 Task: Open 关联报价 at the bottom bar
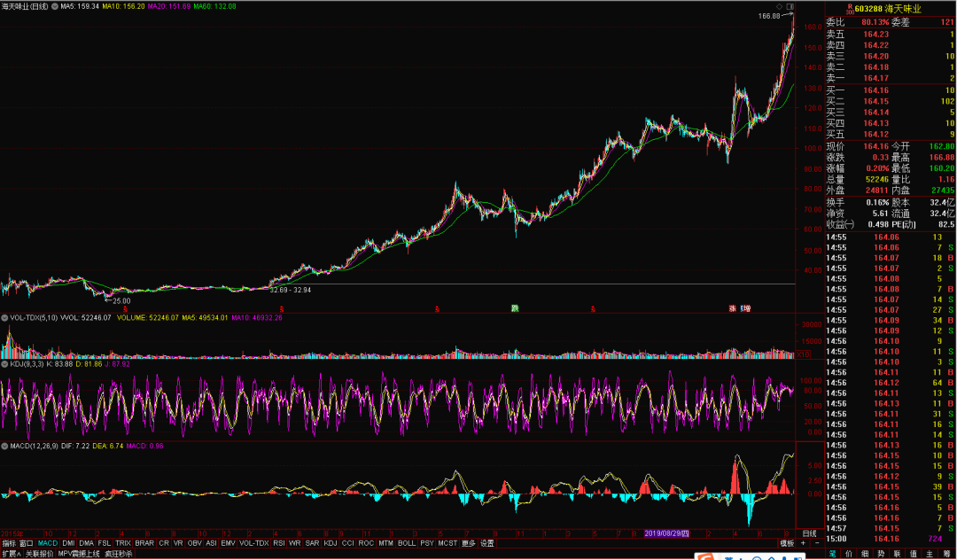(40, 554)
